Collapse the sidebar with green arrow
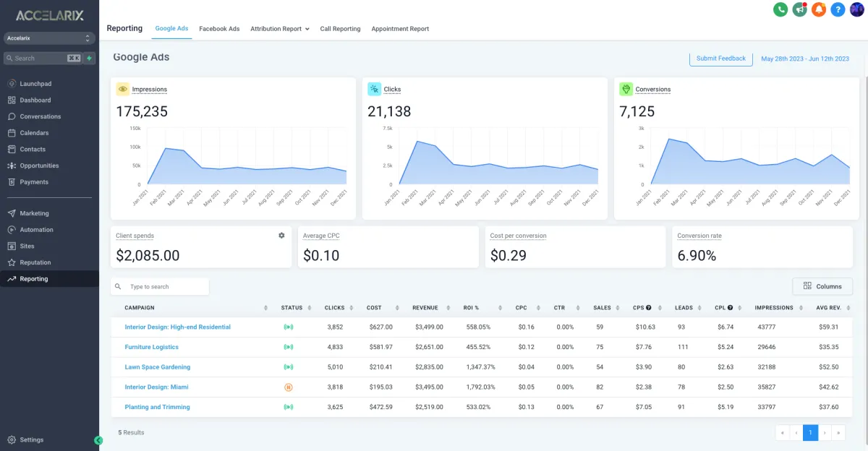This screenshot has height=451, width=868. (x=98, y=440)
